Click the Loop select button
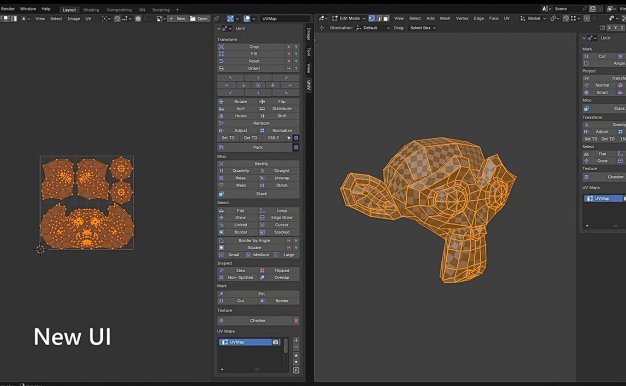Viewport: 626px width, 386px height. 279,210
